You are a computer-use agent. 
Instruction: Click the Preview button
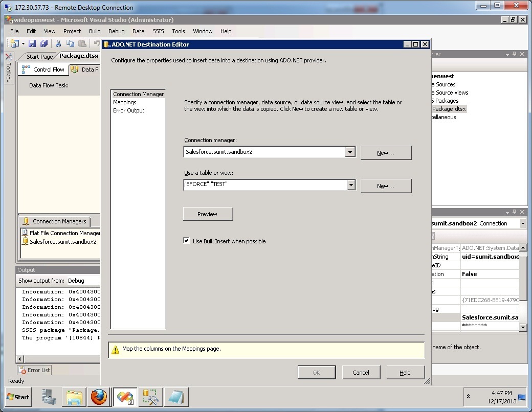(208, 214)
